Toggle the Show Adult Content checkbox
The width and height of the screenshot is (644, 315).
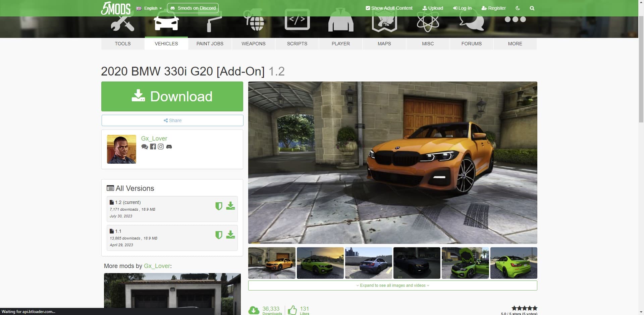(368, 8)
